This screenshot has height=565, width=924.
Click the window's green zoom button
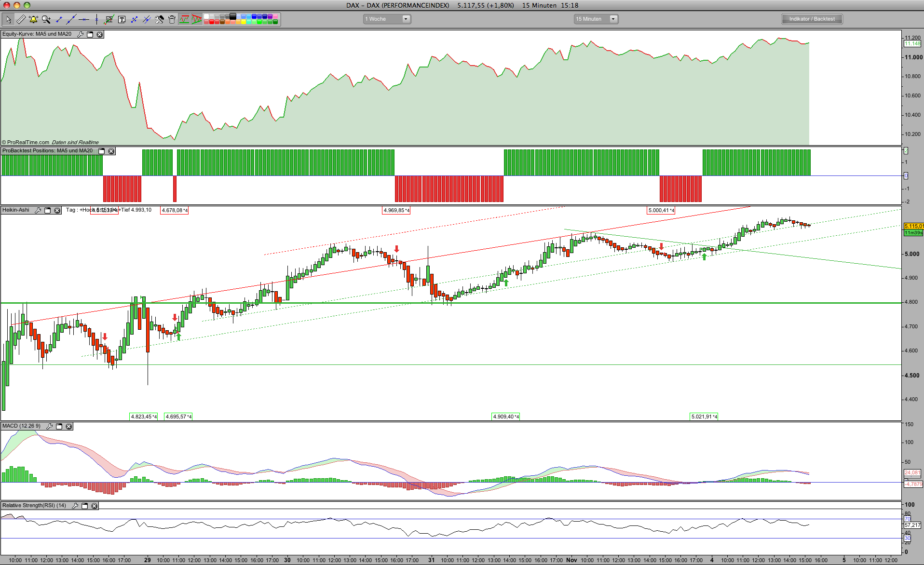pos(27,5)
